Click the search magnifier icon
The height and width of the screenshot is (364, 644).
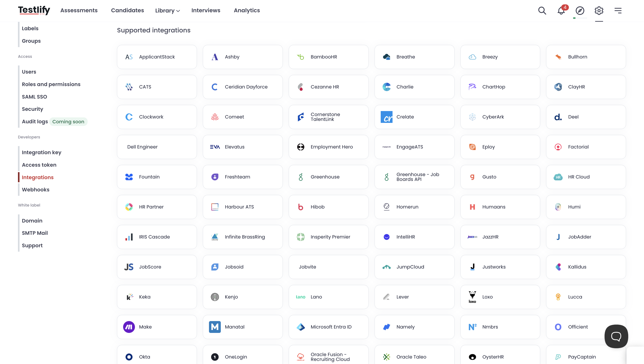click(542, 11)
